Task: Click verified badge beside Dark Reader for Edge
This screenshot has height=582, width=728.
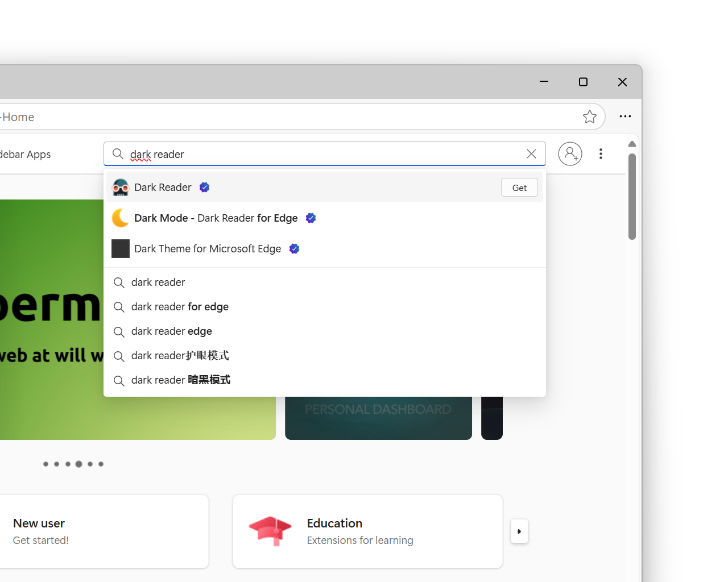Action: pyautogui.click(x=311, y=218)
